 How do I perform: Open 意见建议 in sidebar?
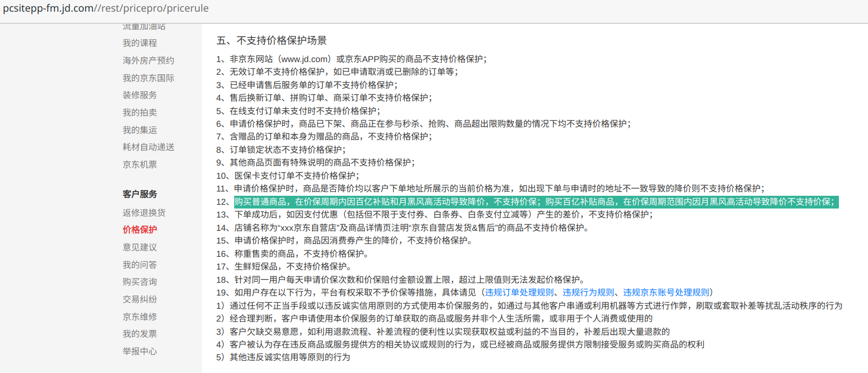[139, 247]
